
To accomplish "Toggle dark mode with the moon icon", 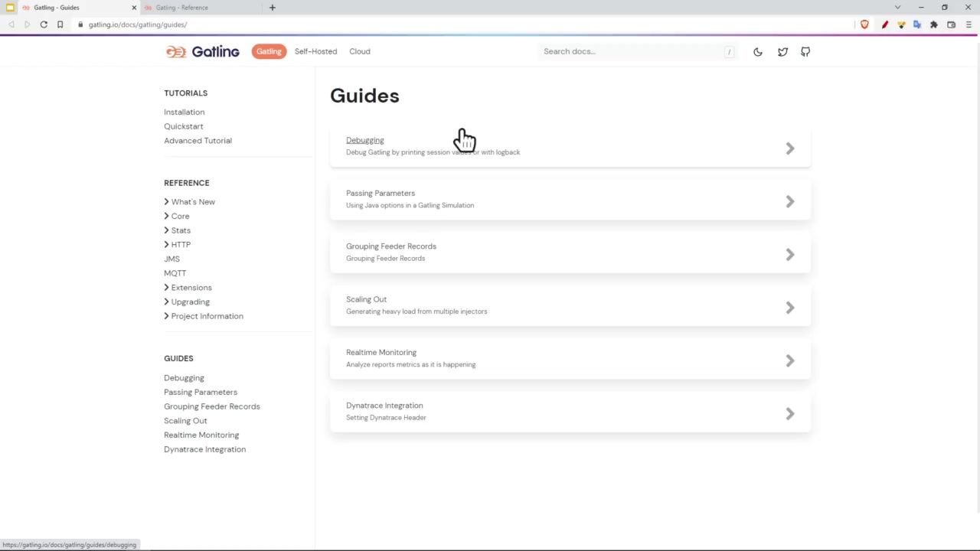I will (x=757, y=52).
